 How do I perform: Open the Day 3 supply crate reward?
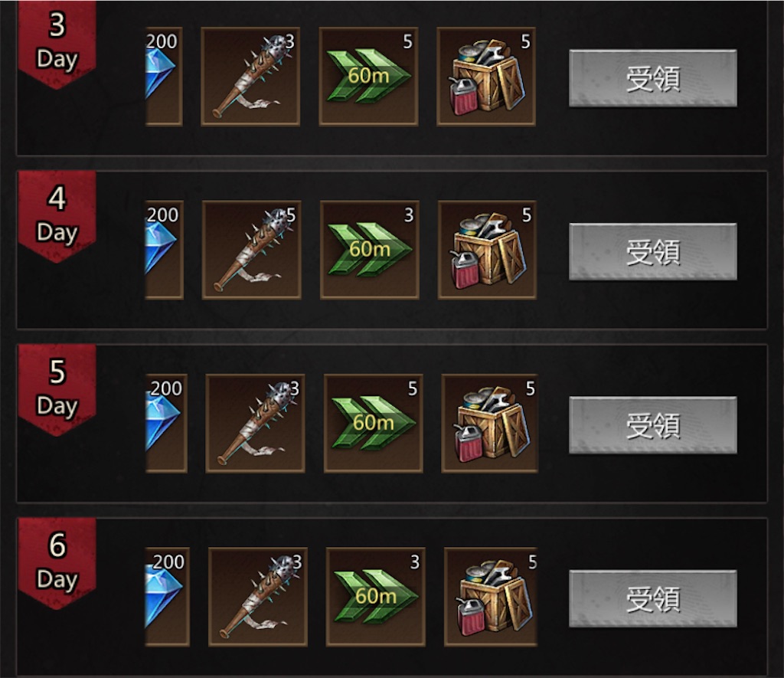coord(486,77)
